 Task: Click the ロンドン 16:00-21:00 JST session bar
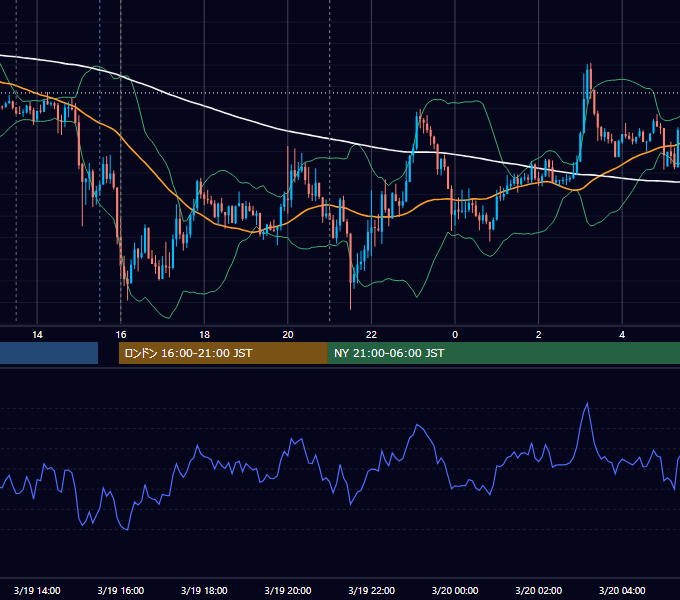click(223, 353)
